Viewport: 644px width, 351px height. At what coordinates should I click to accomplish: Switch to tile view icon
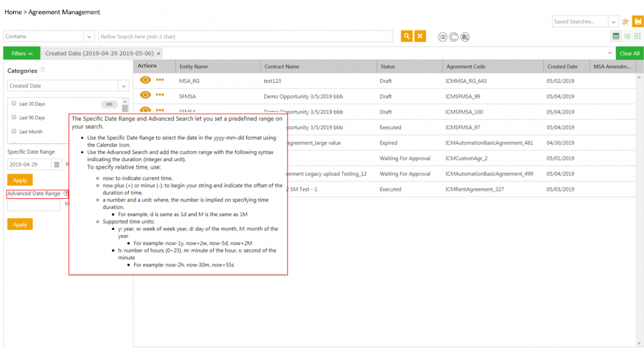637,36
